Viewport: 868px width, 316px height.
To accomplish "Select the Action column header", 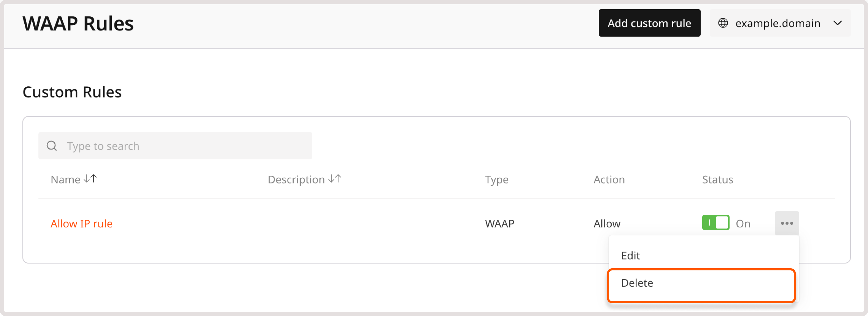I will coord(609,179).
